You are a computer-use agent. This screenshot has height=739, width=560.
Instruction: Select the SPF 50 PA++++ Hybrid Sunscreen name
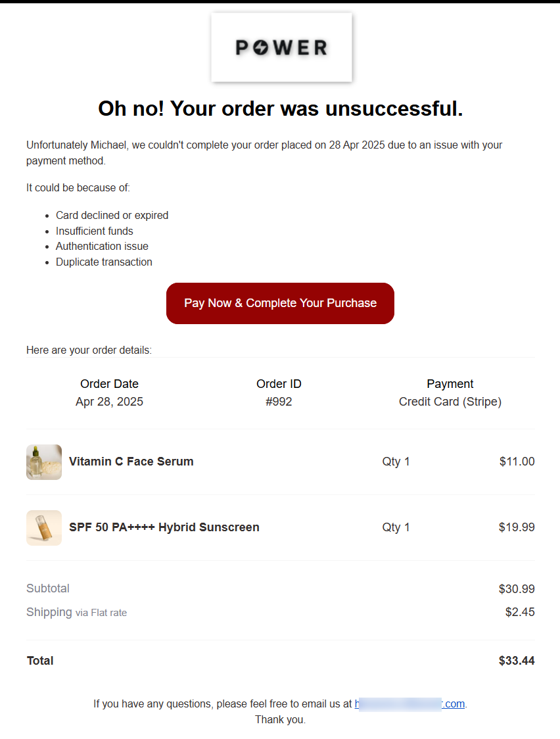point(164,527)
